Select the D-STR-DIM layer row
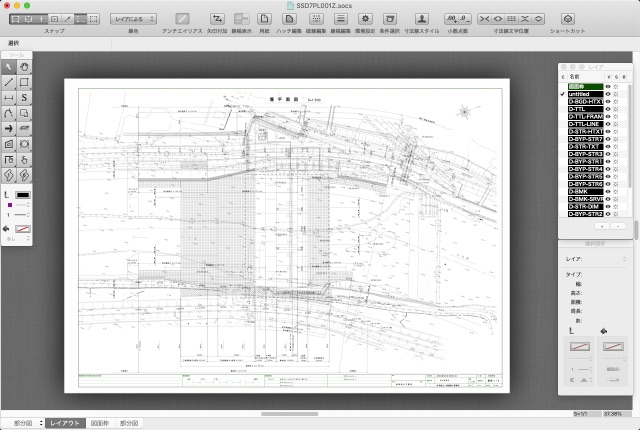 pos(585,206)
